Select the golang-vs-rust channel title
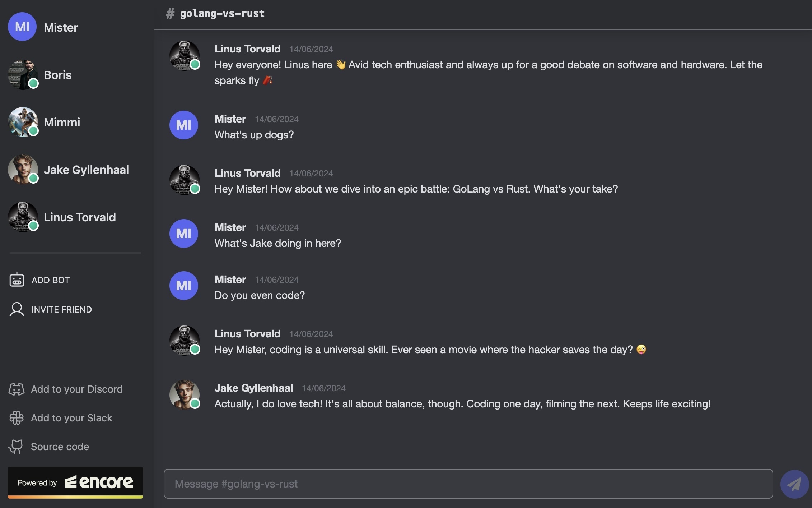Screen dimensions: 812x508 pyautogui.click(x=222, y=13)
